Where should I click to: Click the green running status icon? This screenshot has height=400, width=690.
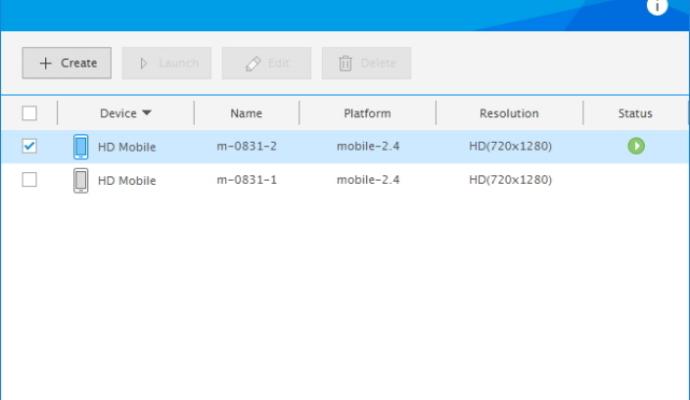pyautogui.click(x=635, y=147)
